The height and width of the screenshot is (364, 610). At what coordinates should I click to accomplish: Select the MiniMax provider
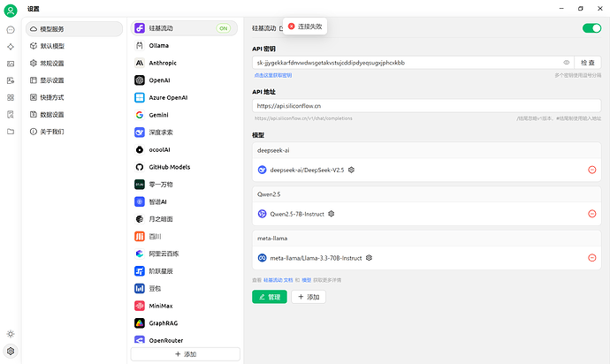tap(184, 306)
